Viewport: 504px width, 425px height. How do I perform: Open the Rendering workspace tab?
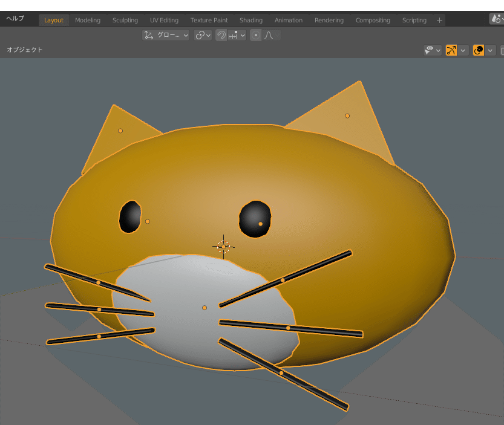(x=329, y=20)
